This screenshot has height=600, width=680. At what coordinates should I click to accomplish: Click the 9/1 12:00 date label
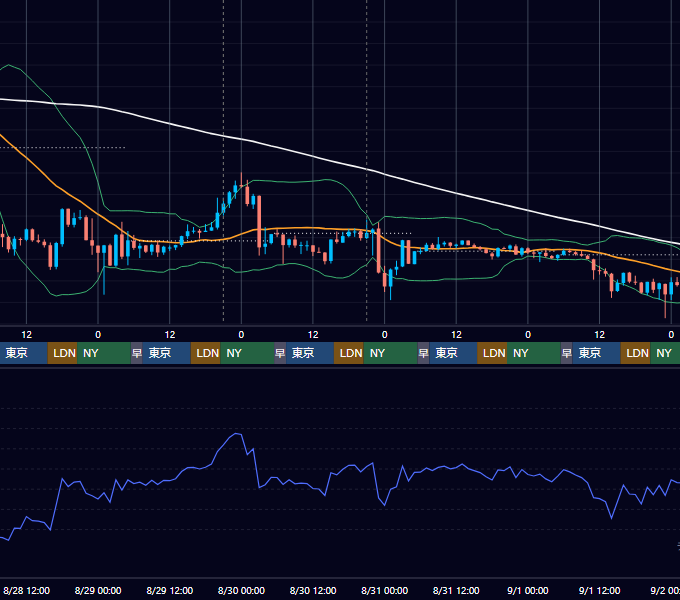[599, 590]
